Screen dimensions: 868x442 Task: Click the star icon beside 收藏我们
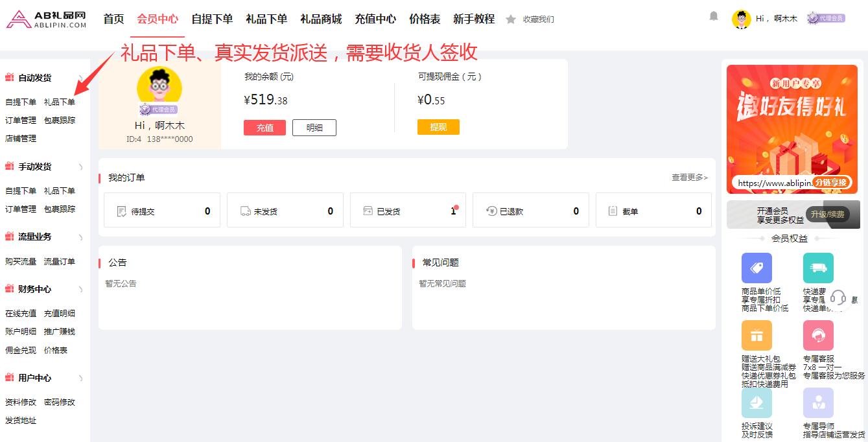click(511, 19)
